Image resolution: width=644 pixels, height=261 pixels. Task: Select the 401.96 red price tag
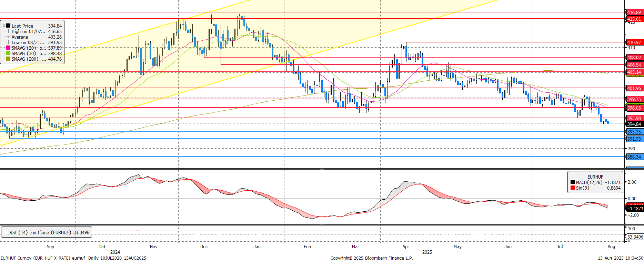click(x=634, y=88)
